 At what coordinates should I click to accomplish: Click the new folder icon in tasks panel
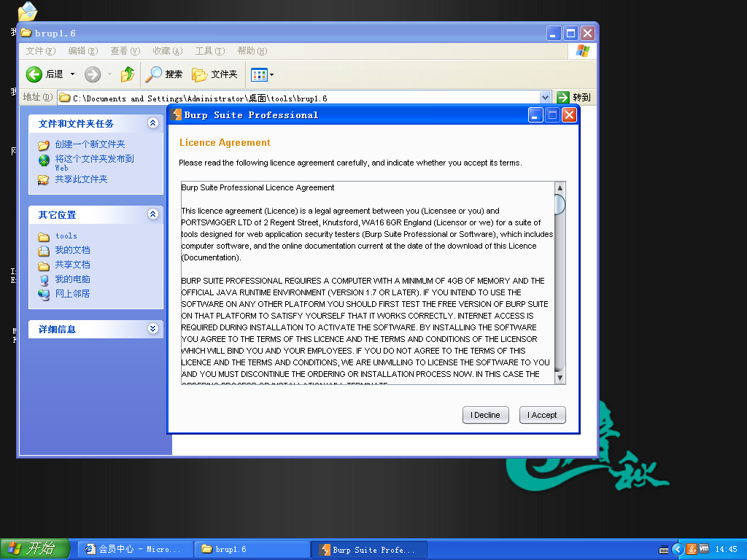[x=44, y=145]
